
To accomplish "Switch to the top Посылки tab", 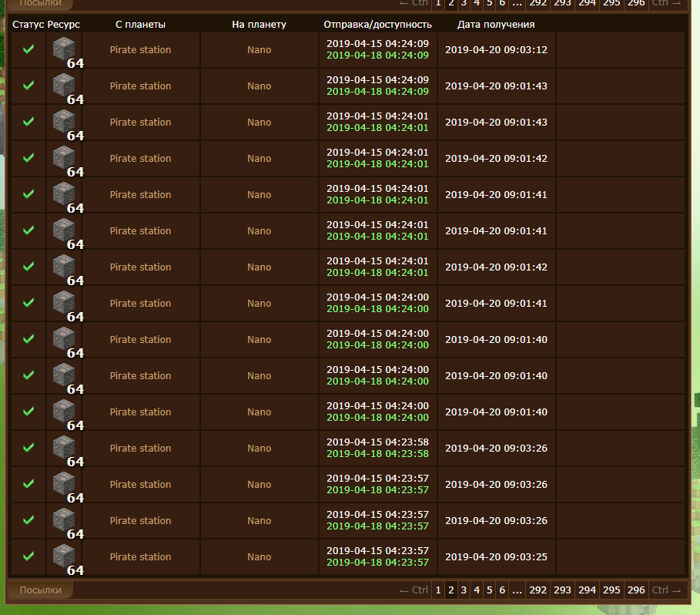I will 40,3.
